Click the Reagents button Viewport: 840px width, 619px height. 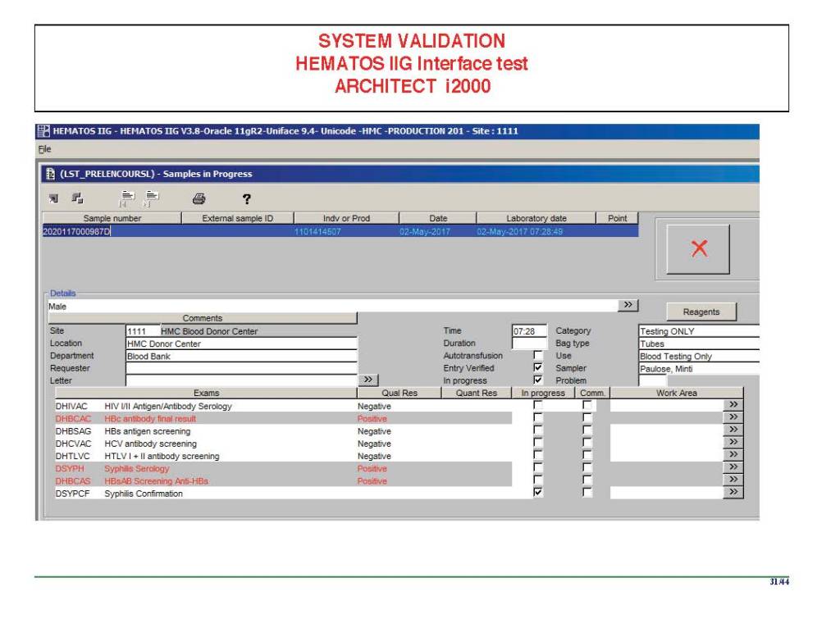tap(701, 312)
